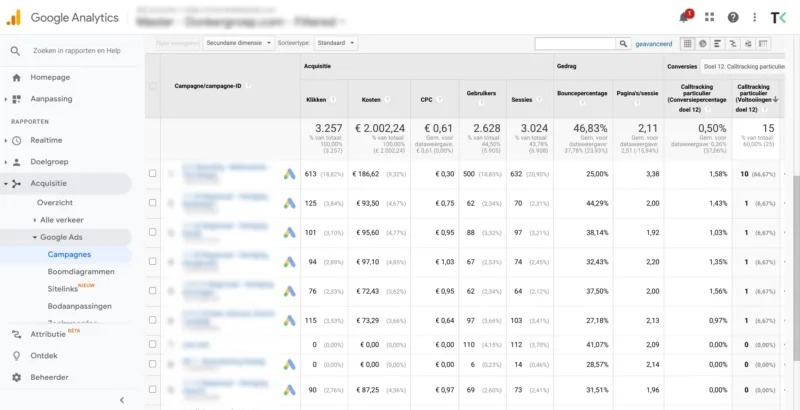Switch to pie chart percentage view

pyautogui.click(x=703, y=44)
